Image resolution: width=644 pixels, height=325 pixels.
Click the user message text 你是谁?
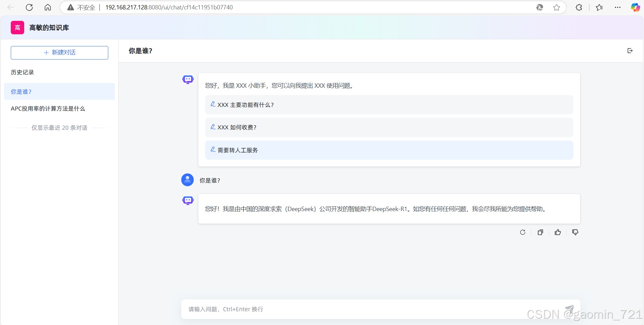(x=210, y=180)
